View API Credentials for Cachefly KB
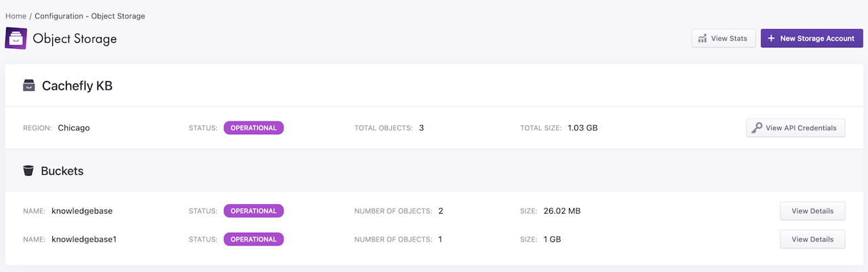868x272 pixels. 795,128
